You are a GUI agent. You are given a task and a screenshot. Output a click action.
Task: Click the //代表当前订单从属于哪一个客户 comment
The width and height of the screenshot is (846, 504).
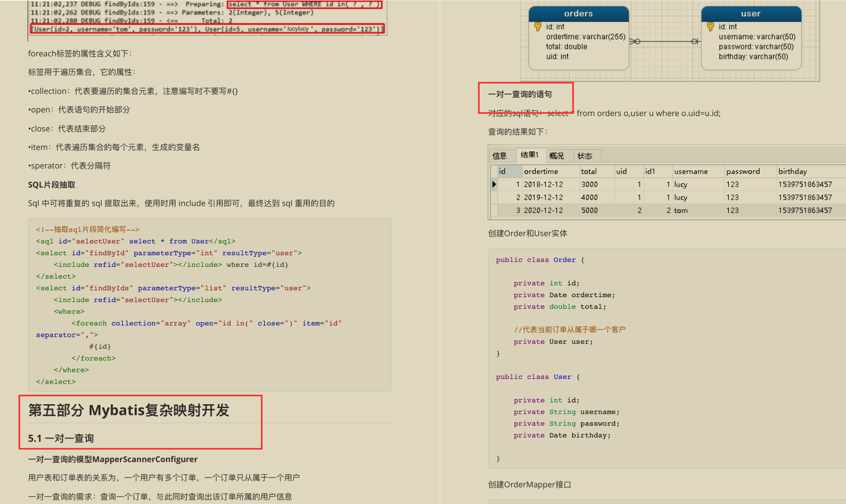click(x=569, y=330)
